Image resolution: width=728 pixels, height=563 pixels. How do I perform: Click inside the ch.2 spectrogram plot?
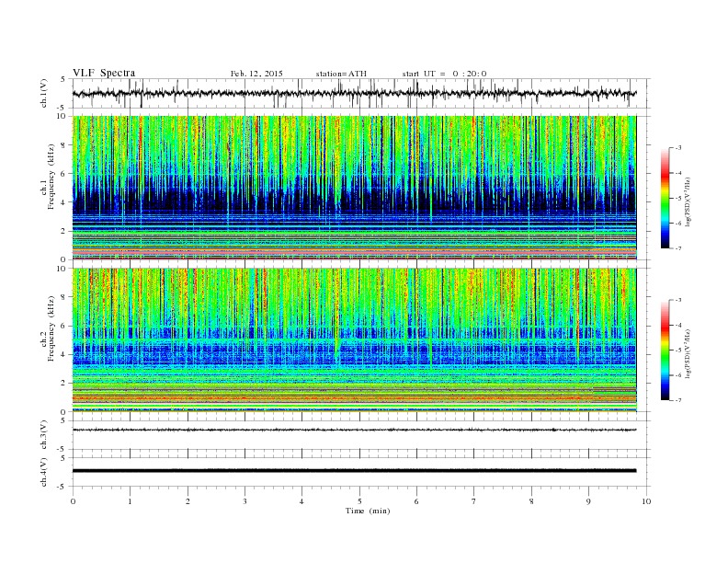pos(354,340)
